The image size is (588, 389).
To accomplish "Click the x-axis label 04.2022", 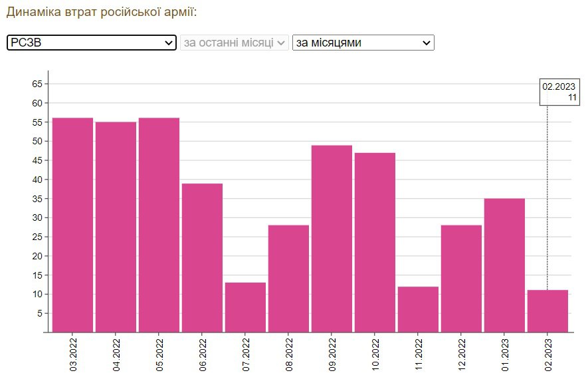I will coord(116,355).
